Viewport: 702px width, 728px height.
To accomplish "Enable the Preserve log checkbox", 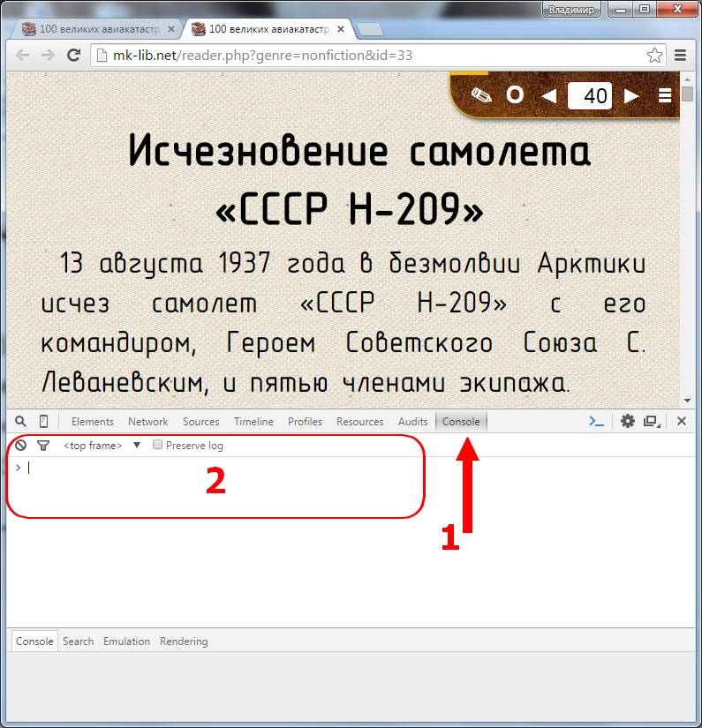I will point(157,445).
